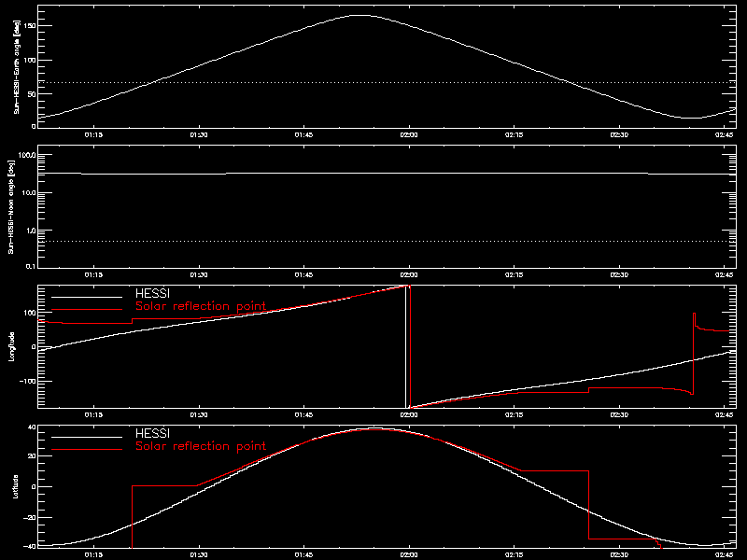Click the 1.0 tick on Sun-HESSI-Moon axis
The width and height of the screenshot is (747, 560).
click(30, 231)
